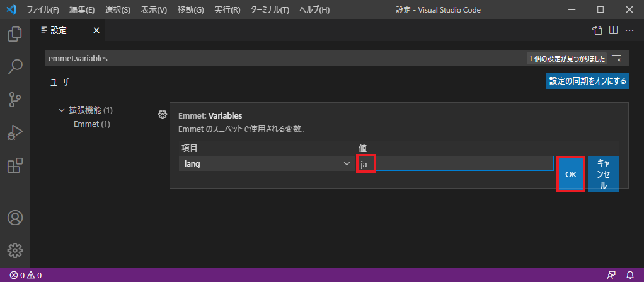This screenshot has height=282, width=644.
Task: Open the editor More Actions ellipsis
Action: coord(630,30)
